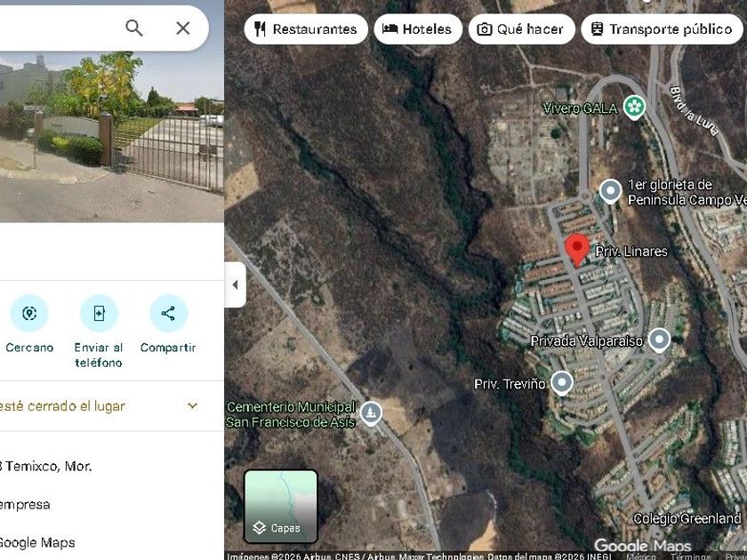Click the Compartir share icon
The image size is (747, 560).
pos(168,313)
